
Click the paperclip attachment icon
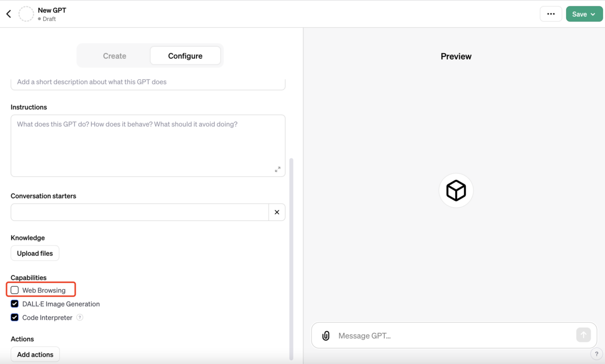click(x=325, y=335)
